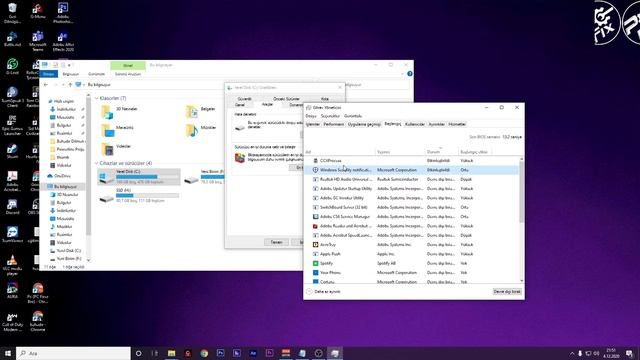640x360 pixels.
Task: Select Windows Security notification shield icon
Action: 315,170
